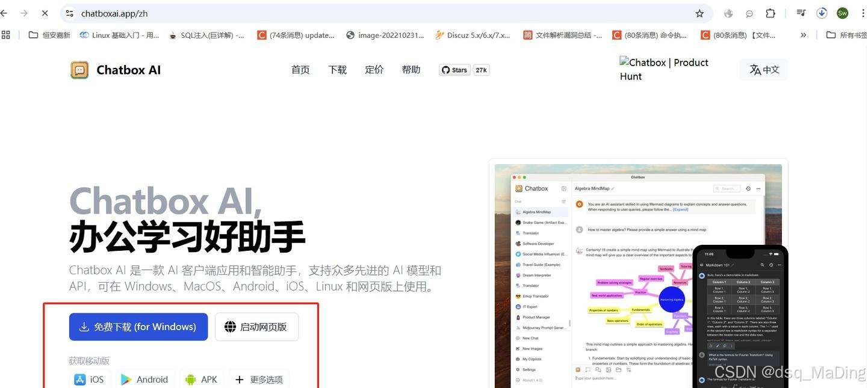Open the 中文 language selector
Viewport: 868px width, 388px height.
[764, 70]
